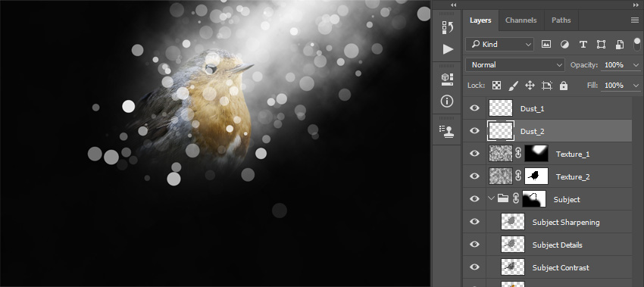Select the Subject group name
The height and width of the screenshot is (287, 644).
point(567,200)
